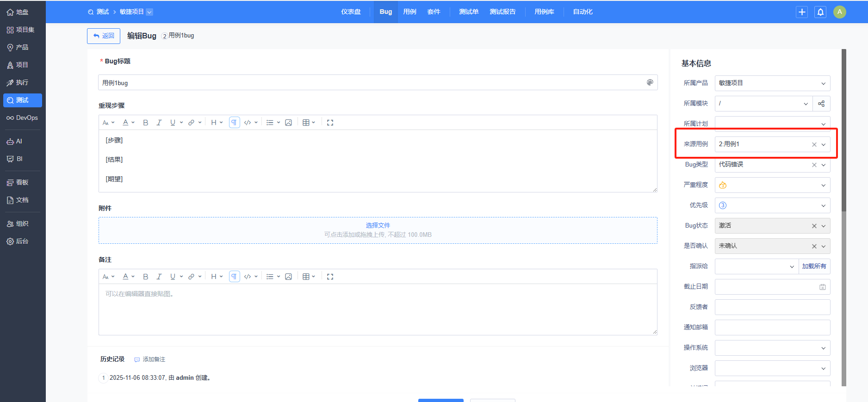Open heading dropdown in 重现步骤 editor
868x402 pixels.
pyautogui.click(x=217, y=123)
